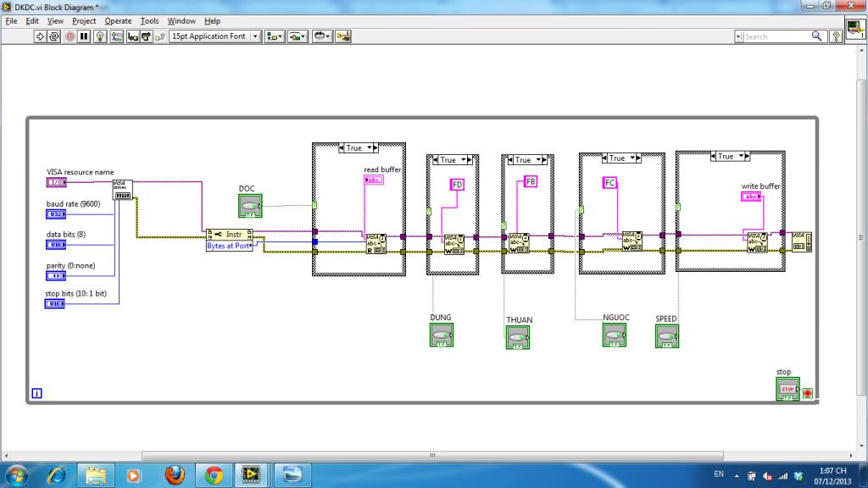This screenshot has width=868, height=488.
Task: Select the FC string constant
Action: tap(609, 183)
